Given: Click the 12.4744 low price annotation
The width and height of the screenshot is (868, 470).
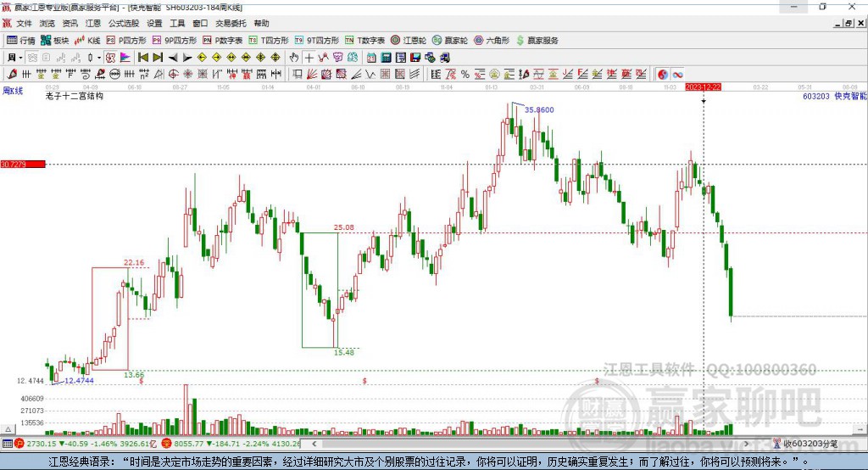Looking at the screenshot, I should (79, 381).
